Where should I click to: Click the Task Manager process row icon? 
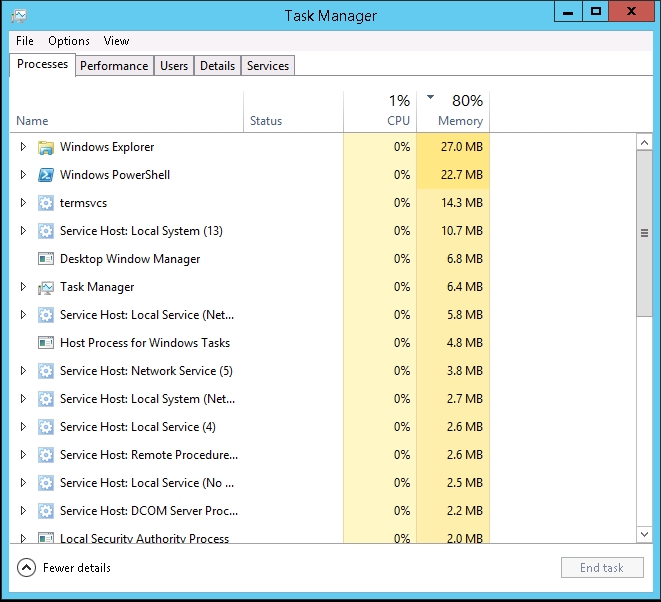pyautogui.click(x=46, y=287)
